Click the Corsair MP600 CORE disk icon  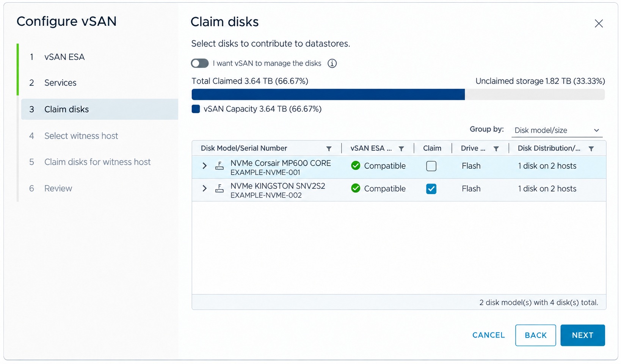220,166
